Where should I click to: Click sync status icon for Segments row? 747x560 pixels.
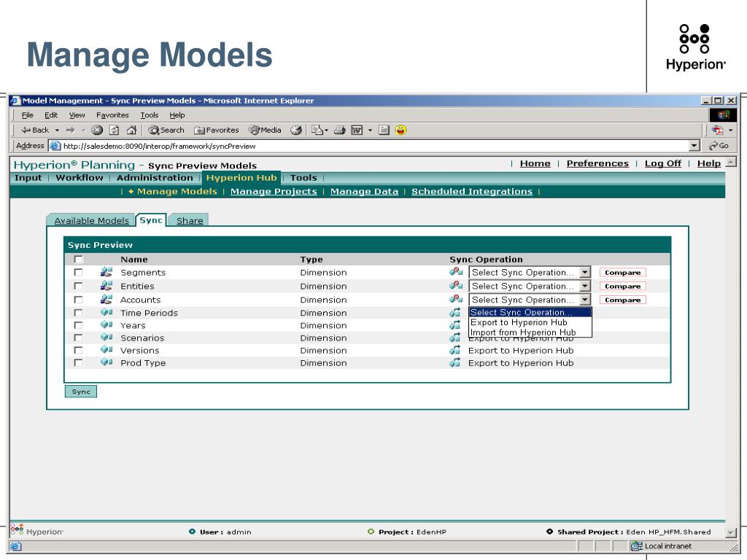coord(455,272)
